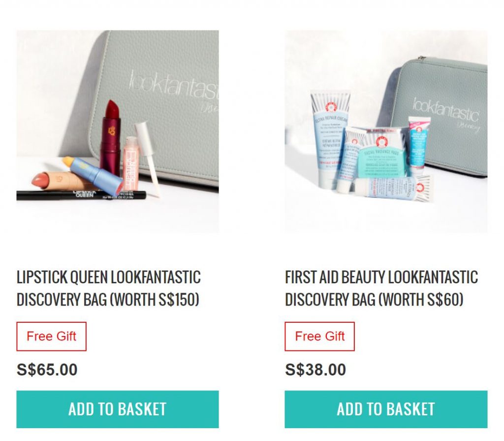Select the S$38.00 price label
This screenshot has width=504, height=441.
pyautogui.click(x=315, y=370)
